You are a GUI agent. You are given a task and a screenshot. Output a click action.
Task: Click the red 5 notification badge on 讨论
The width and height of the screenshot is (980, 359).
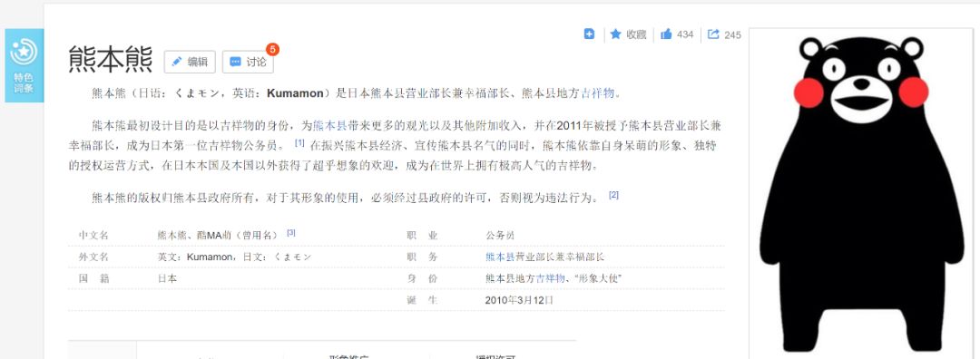(272, 49)
